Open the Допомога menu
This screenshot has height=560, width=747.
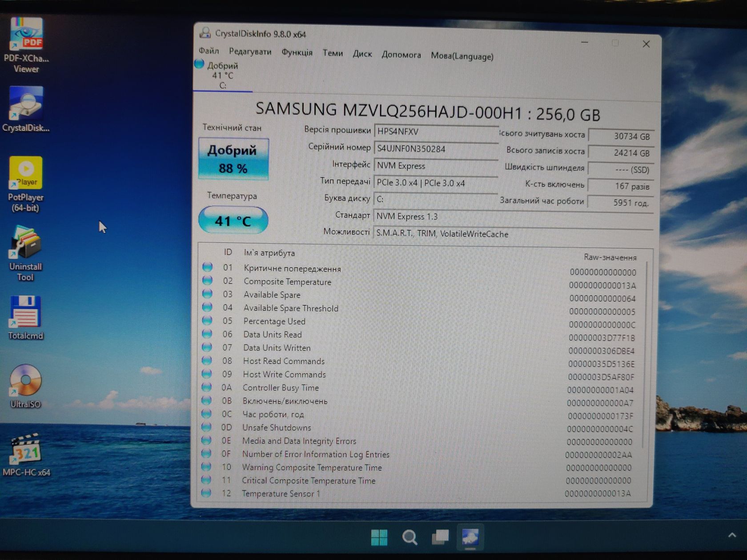(401, 55)
